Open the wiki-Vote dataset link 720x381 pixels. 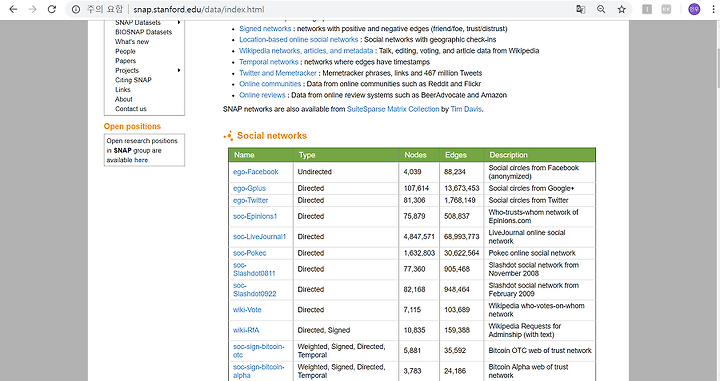pyautogui.click(x=247, y=310)
